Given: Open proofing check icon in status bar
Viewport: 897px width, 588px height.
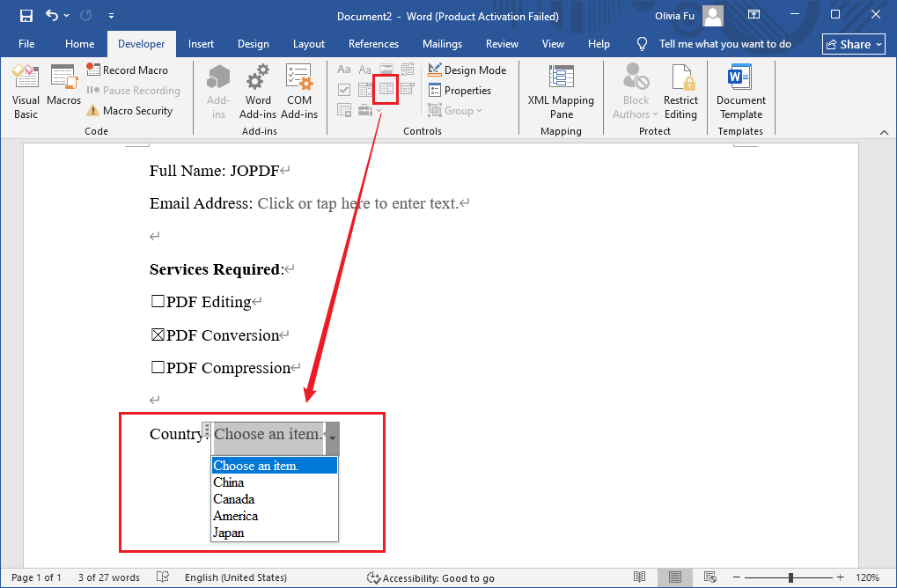Looking at the screenshot, I should [x=163, y=577].
